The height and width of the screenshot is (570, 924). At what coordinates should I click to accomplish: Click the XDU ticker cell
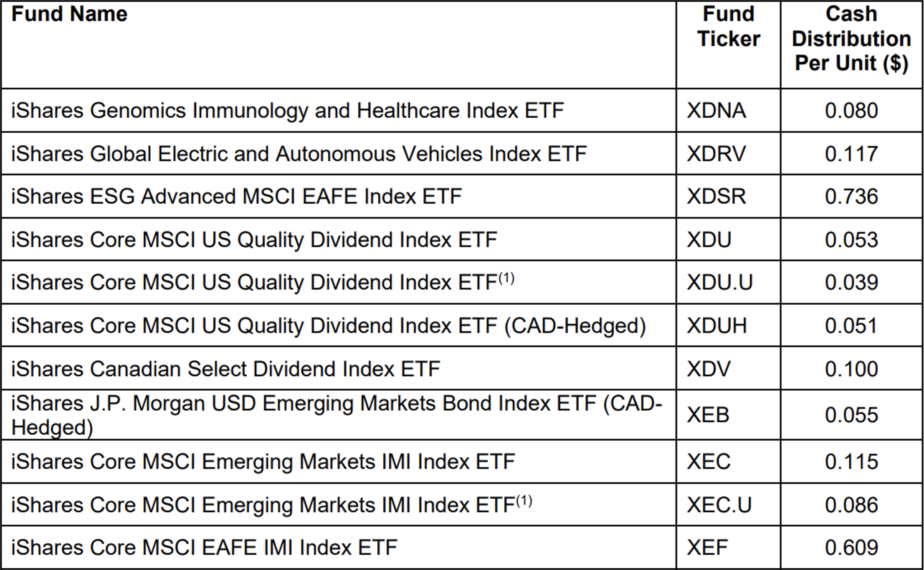pos(709,240)
